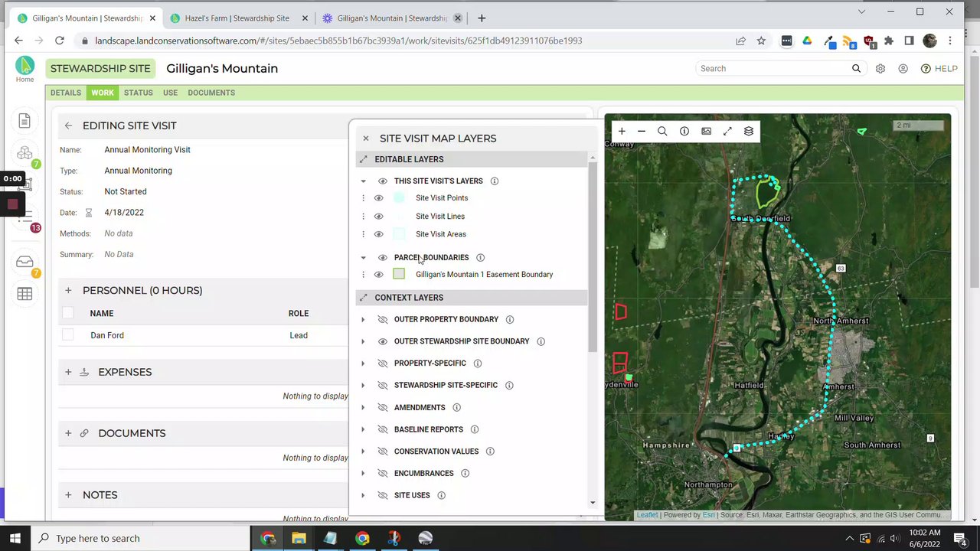980x551 pixels.
Task: Click the Stewardship Site button
Action: coord(100,69)
